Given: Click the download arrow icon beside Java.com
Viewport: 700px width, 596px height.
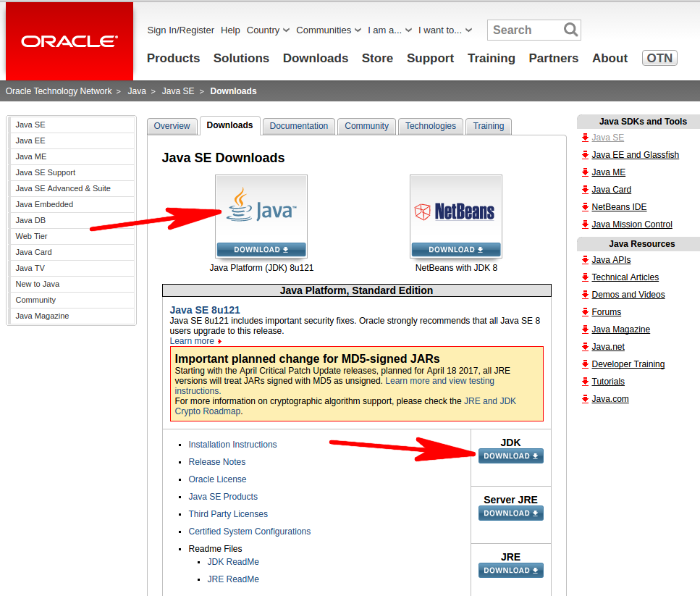Looking at the screenshot, I should point(586,399).
